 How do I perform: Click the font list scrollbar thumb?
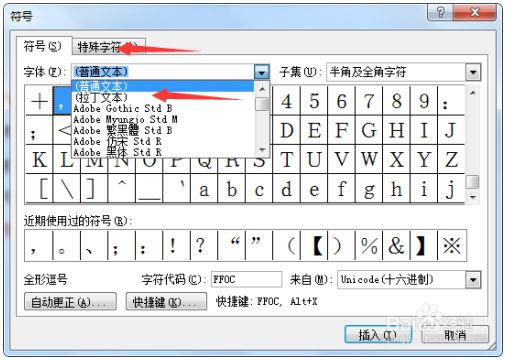tap(262, 104)
